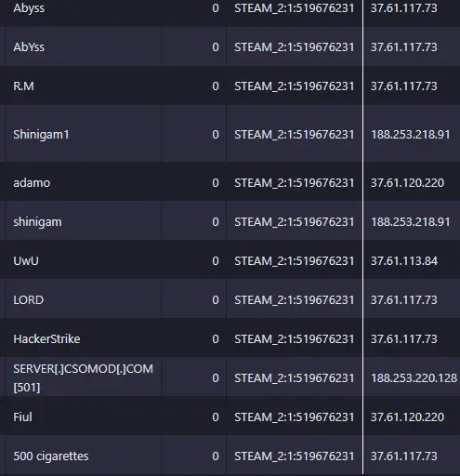Click the IP address in the Shinigam1 row
The width and height of the screenshot is (460, 476).
(411, 135)
